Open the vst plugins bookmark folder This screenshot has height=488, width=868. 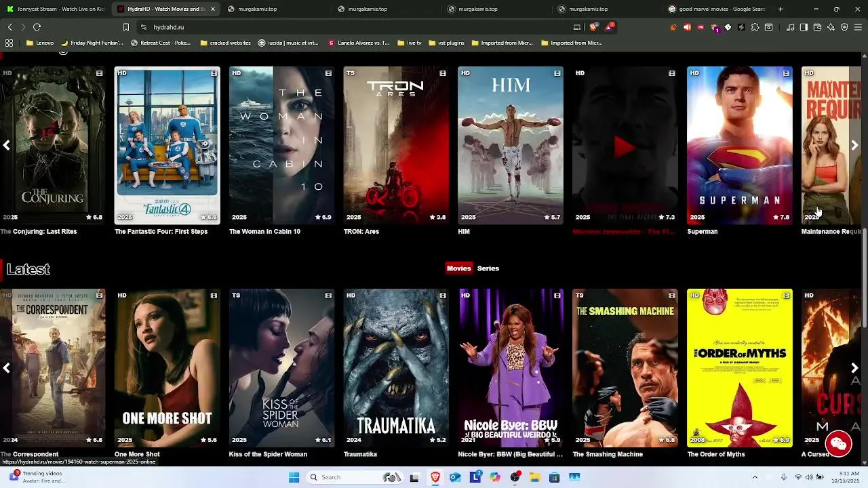click(x=446, y=43)
